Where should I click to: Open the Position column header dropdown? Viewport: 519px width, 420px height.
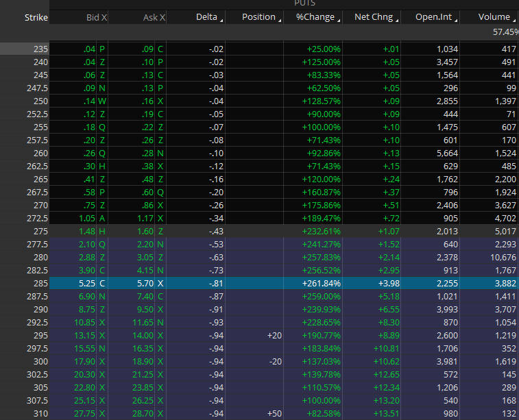[x=280, y=19]
